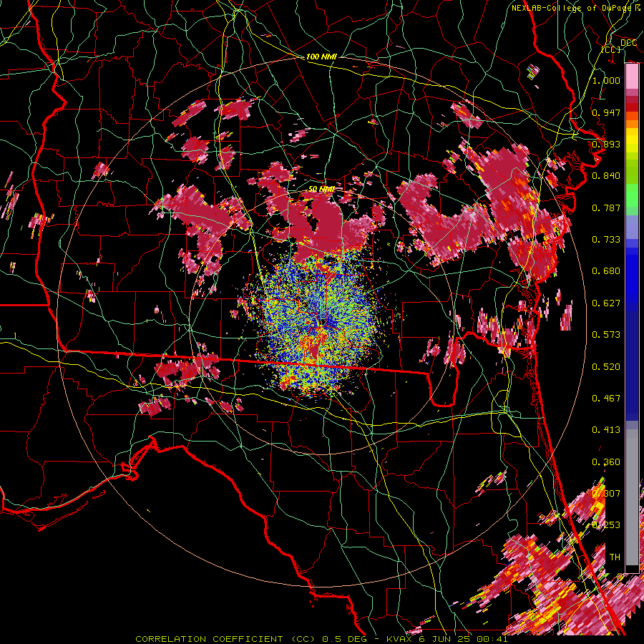This screenshot has width=644, height=644.
Task: Click the 50 NMI range ring label
Action: [x=321, y=190]
